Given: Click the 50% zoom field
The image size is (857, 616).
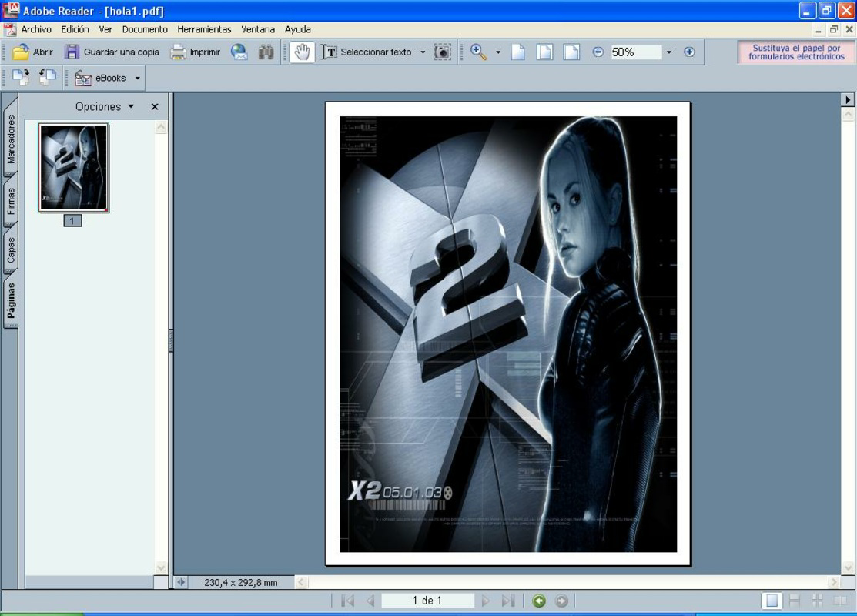Looking at the screenshot, I should pyautogui.click(x=636, y=52).
